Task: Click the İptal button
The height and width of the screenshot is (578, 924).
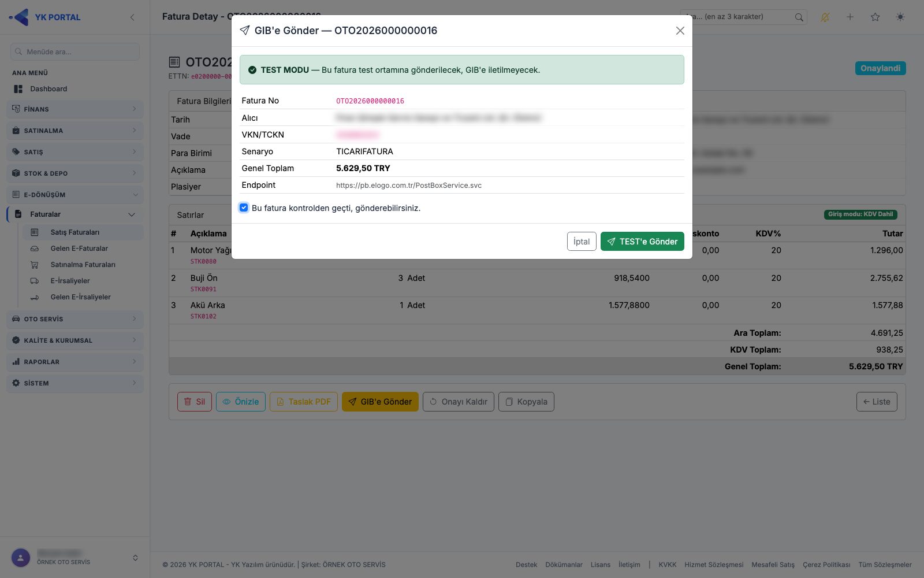Action: tap(582, 242)
